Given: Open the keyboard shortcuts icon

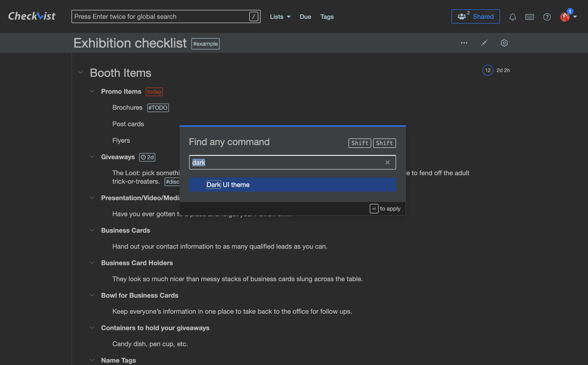Looking at the screenshot, I should pyautogui.click(x=529, y=17).
